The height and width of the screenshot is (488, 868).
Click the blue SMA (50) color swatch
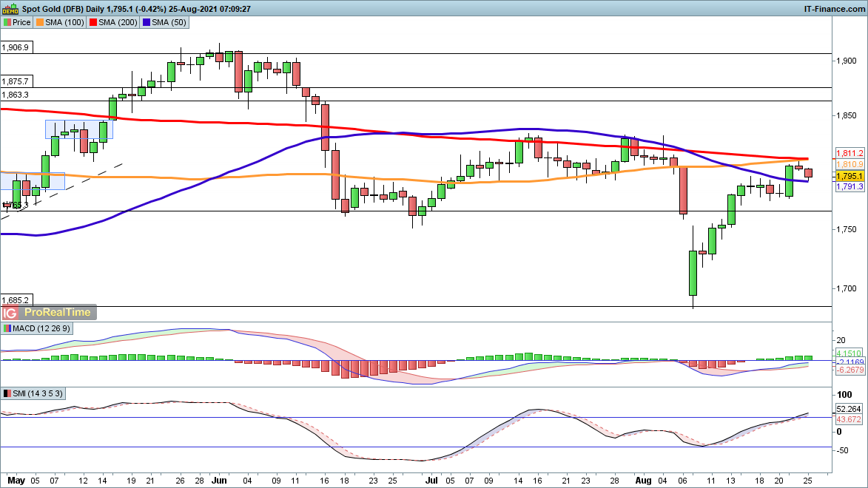pyautogui.click(x=147, y=23)
